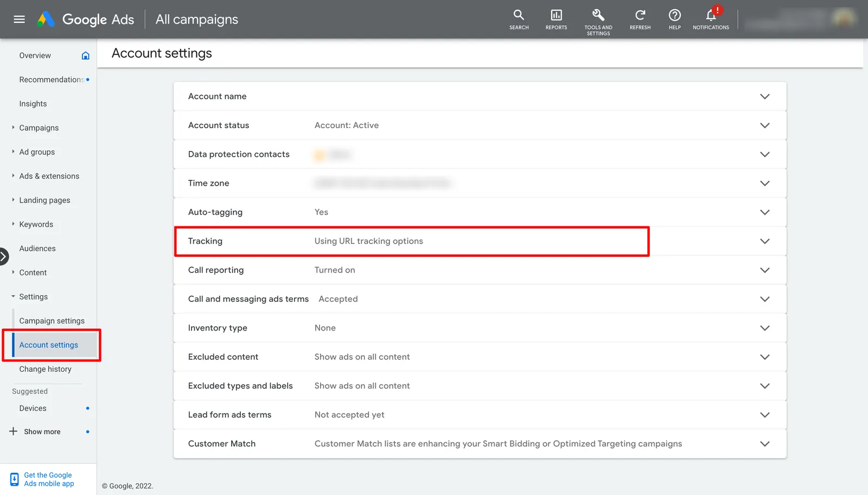Image resolution: width=868 pixels, height=495 pixels.
Task: Click Customer Match lists description text
Action: pyautogui.click(x=499, y=444)
